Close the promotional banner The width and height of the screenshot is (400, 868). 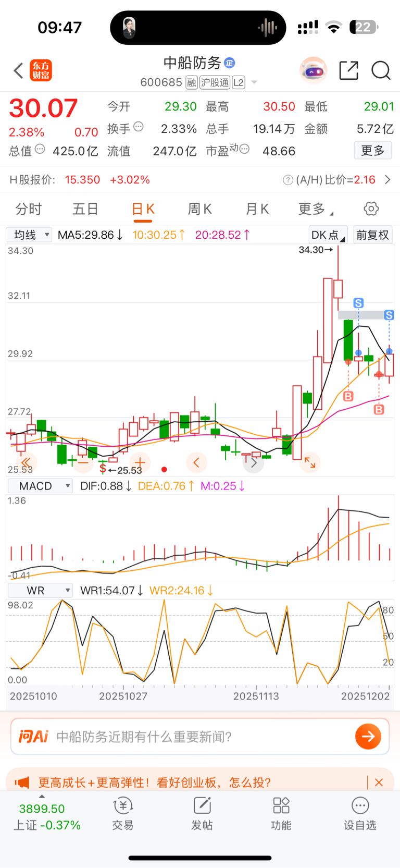379,783
